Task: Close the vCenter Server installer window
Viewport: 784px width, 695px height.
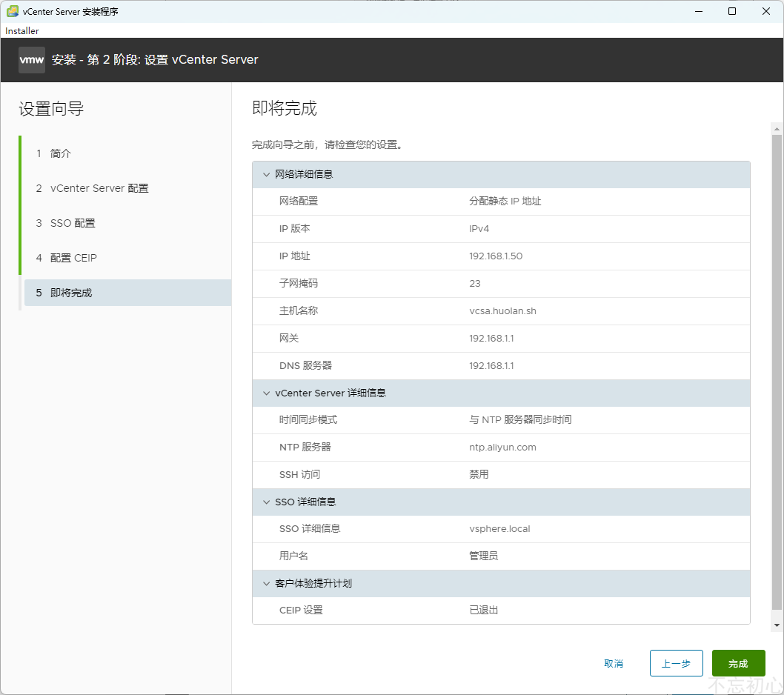Action: (x=766, y=11)
